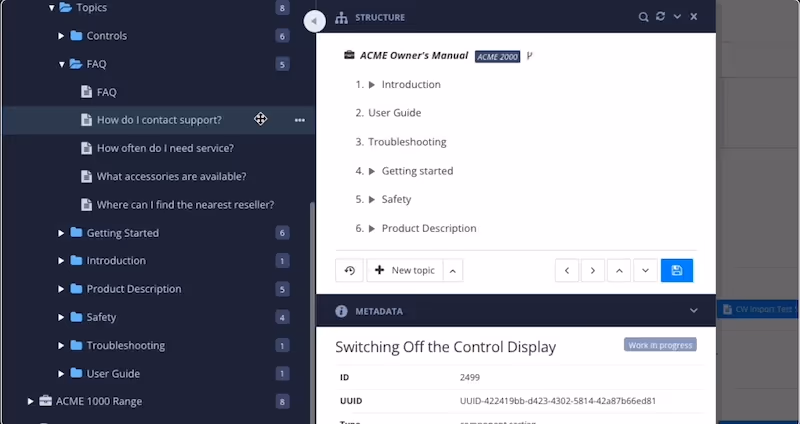Open options menu for contact support topic
Image resolution: width=800 pixels, height=424 pixels.
point(299,120)
